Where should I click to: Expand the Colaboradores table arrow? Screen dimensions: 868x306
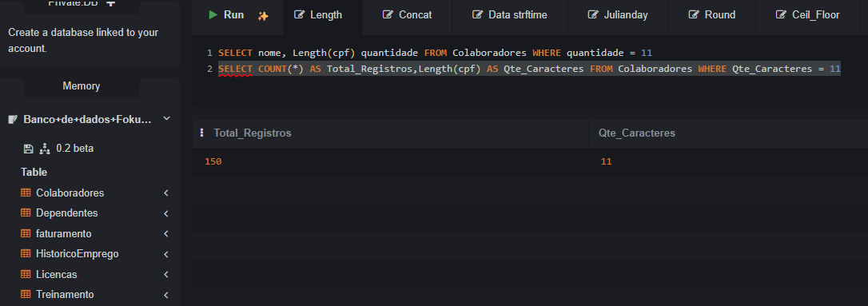tap(165, 193)
